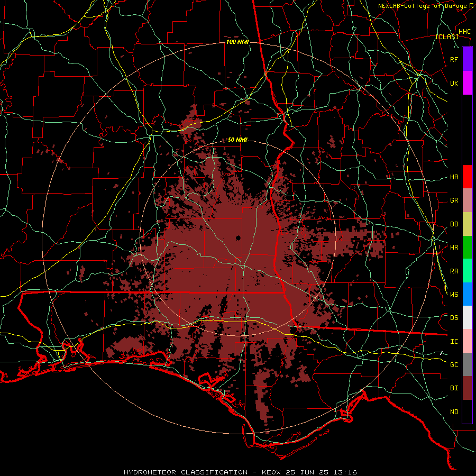Click the BI legend label
Screen dimensions: 476x476
[454, 388]
